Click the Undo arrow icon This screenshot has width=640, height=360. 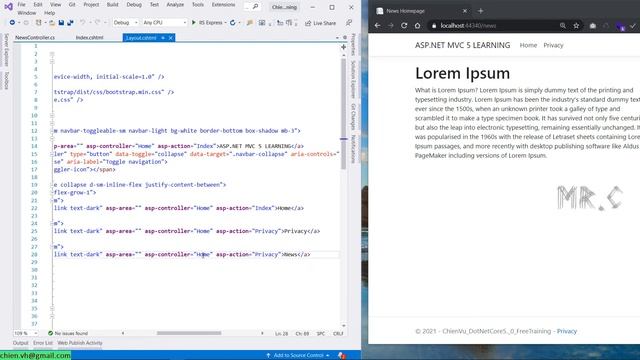pos(82,23)
